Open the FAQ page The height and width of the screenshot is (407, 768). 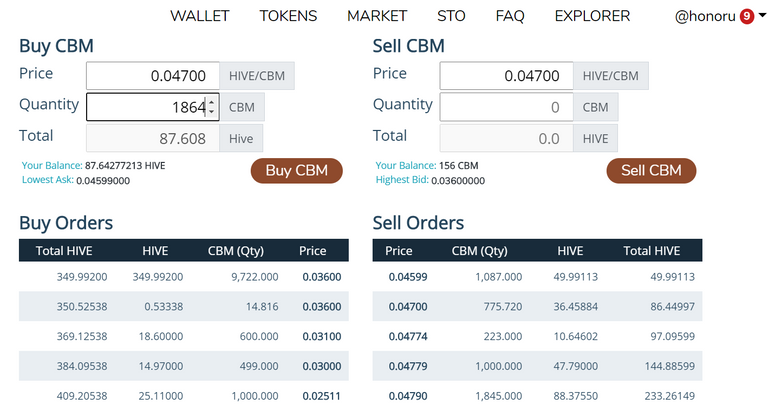pyautogui.click(x=510, y=16)
